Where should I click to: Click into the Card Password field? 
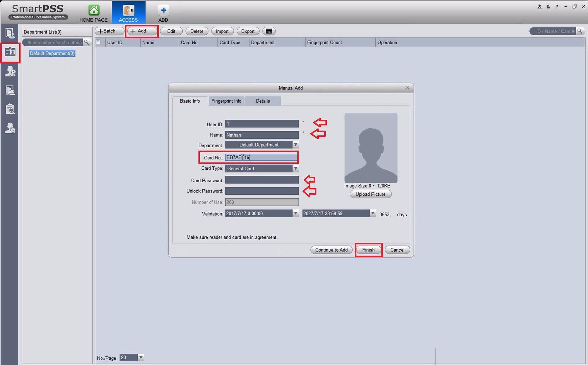[x=262, y=180]
